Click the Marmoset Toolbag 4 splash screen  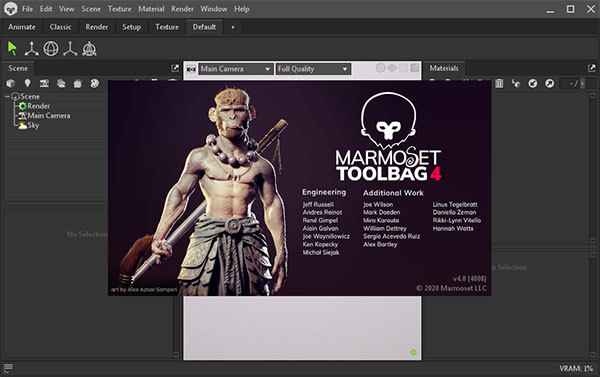coord(300,188)
